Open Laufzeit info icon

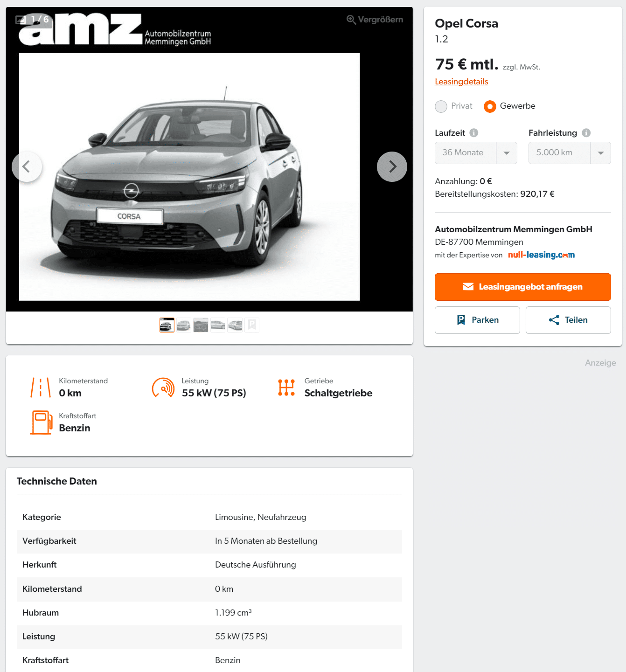tap(474, 133)
